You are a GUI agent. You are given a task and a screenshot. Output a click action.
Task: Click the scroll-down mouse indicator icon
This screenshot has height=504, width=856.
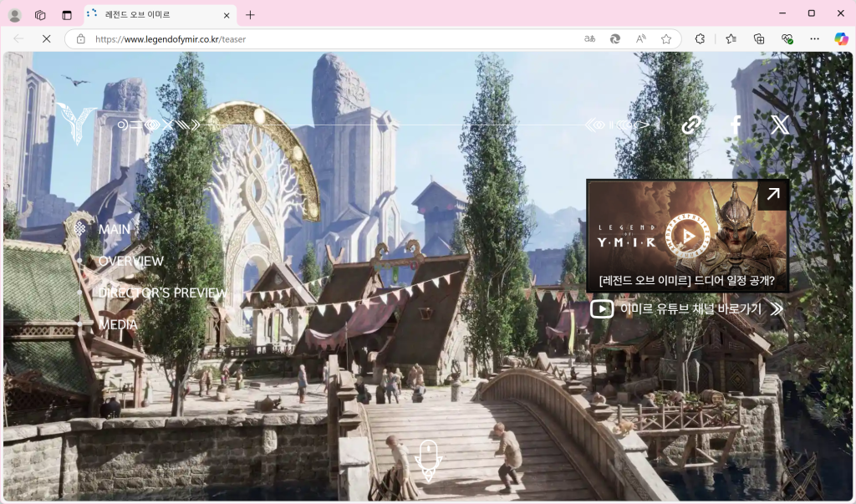coord(429,460)
